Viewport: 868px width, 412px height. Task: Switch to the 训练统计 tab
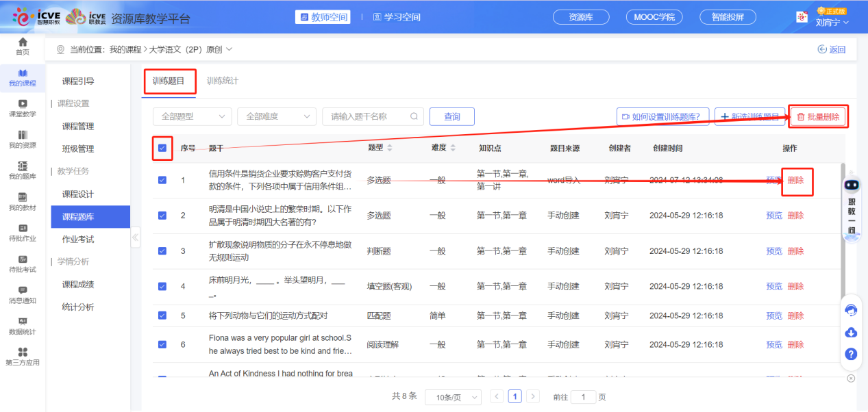pyautogui.click(x=223, y=81)
